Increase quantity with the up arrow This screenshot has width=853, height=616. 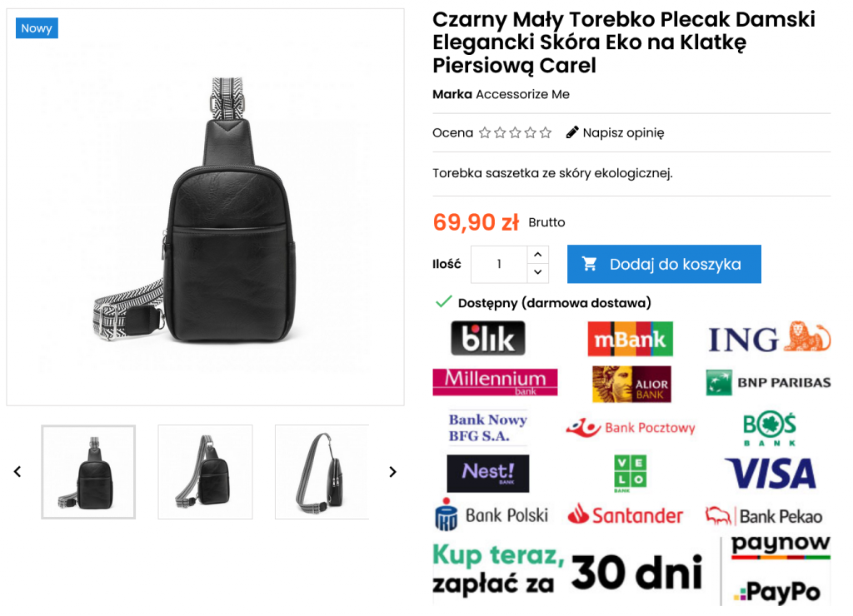[537, 255]
